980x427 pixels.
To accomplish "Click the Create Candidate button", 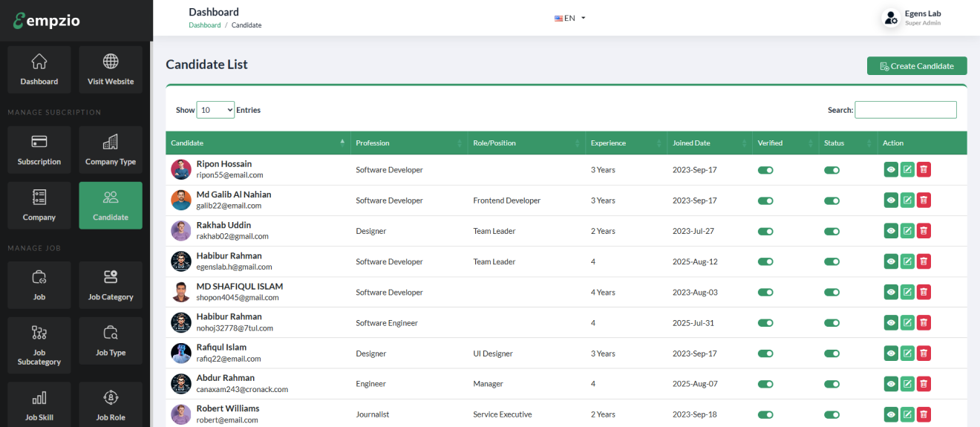I will point(917,66).
